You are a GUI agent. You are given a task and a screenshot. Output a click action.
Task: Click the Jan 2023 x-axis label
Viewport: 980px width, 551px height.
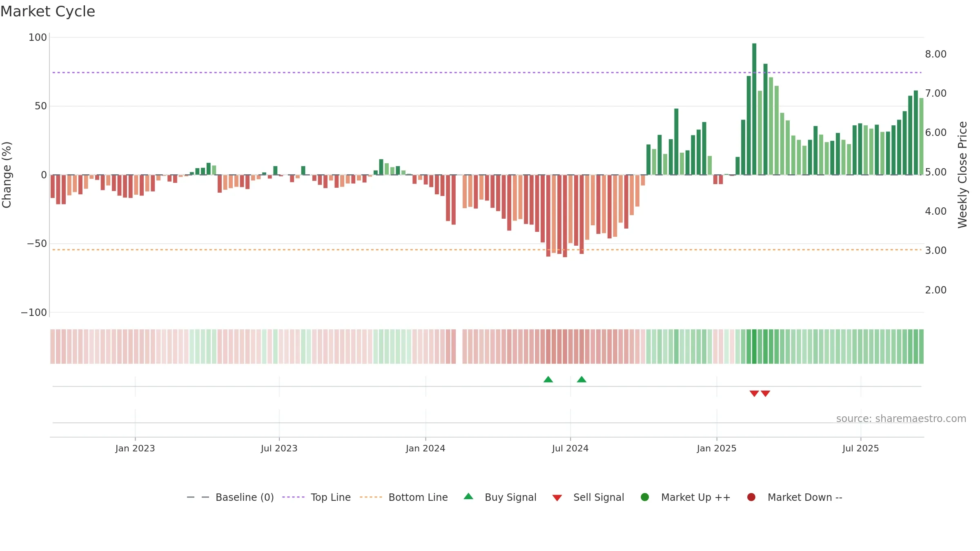(135, 448)
